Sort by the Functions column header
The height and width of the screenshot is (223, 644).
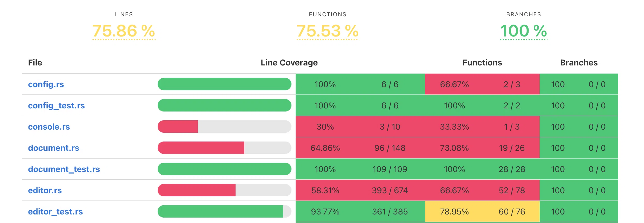coord(482,63)
